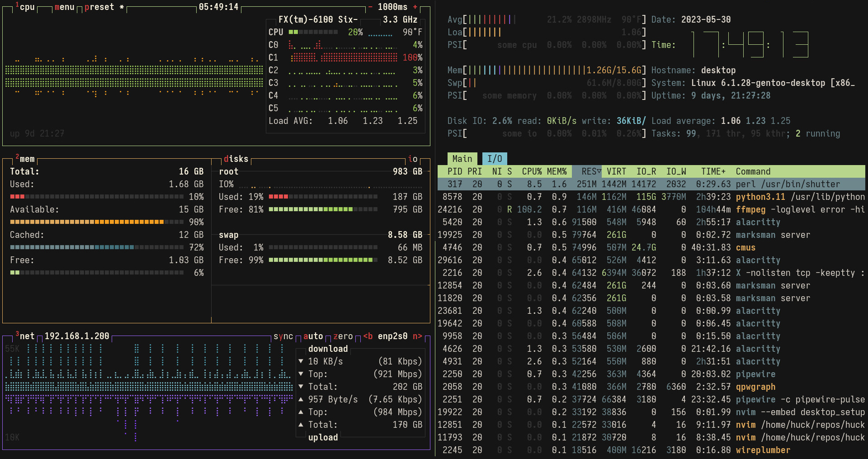
Task: Click the memory Available bar at 90%
Action: point(97,222)
